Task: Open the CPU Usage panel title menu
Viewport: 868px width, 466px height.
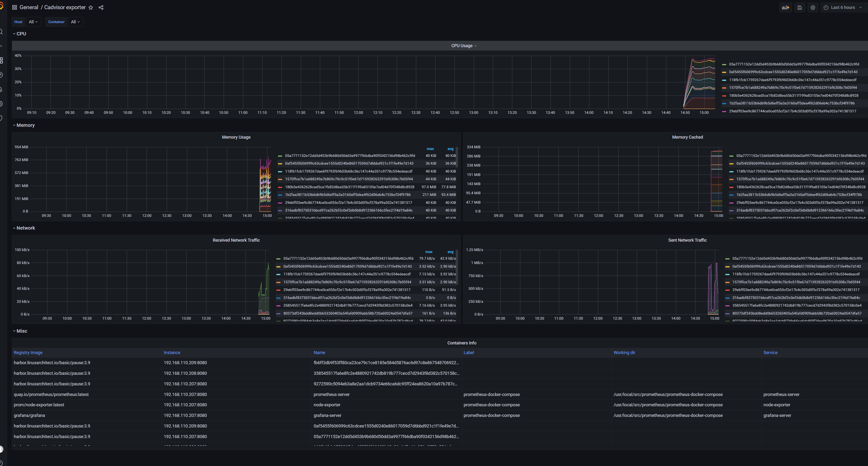Action: (464, 46)
